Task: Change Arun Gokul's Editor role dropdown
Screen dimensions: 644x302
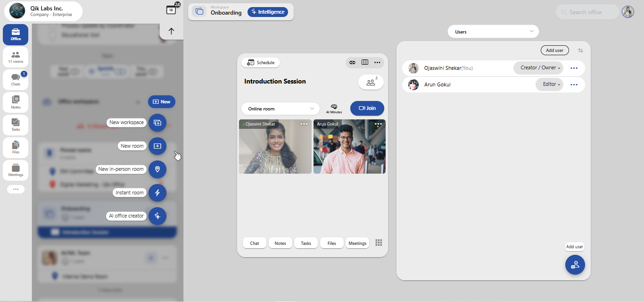Action: (x=550, y=84)
